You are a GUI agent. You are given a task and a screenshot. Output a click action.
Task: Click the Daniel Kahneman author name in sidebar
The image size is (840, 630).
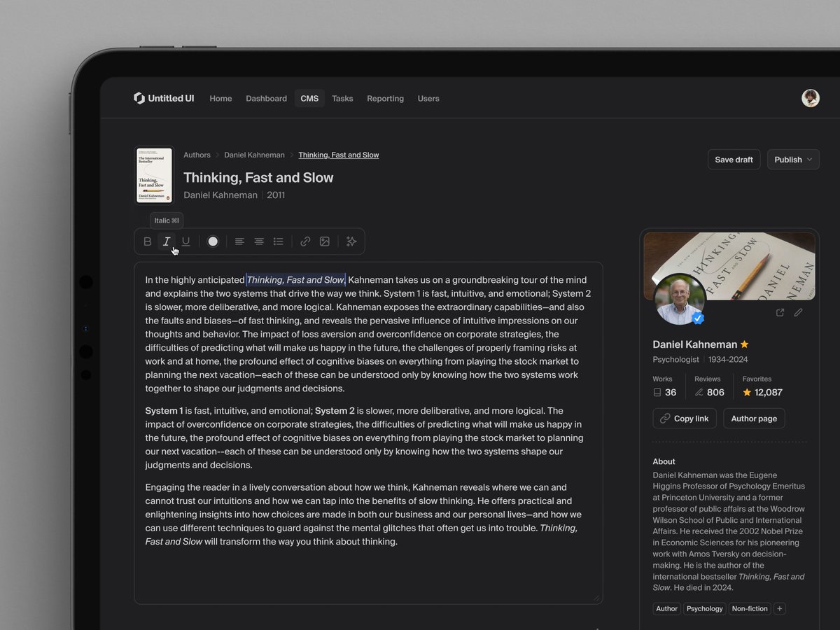pos(694,344)
